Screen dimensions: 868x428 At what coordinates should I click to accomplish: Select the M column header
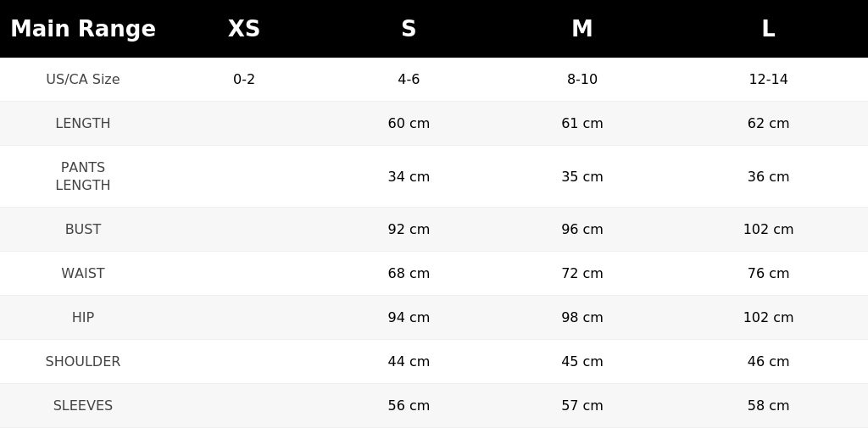(x=581, y=29)
